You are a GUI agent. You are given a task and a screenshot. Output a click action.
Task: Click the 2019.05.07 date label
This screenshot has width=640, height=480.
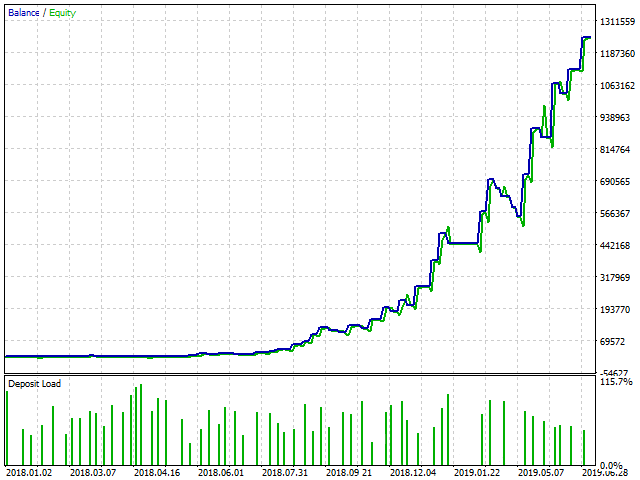pos(541,473)
